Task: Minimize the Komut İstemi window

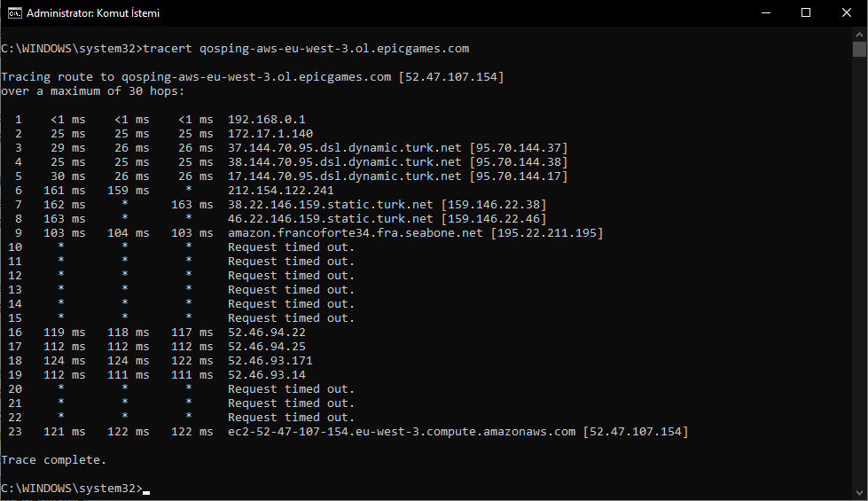Action: [766, 12]
